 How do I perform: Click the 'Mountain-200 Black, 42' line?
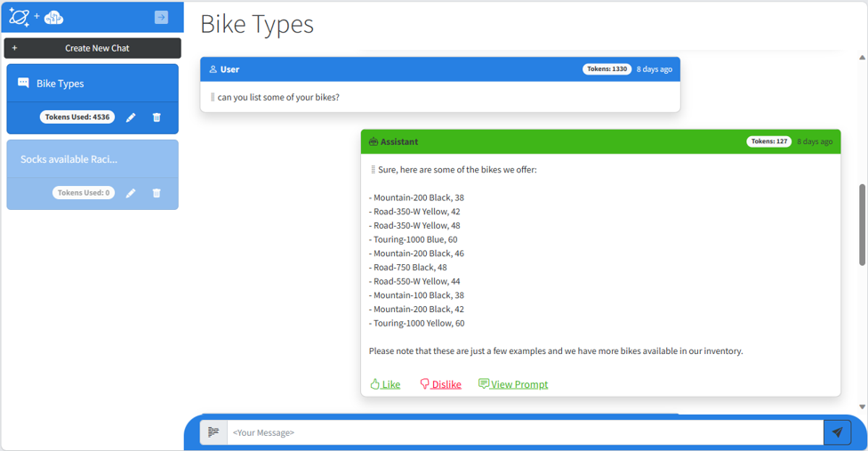(x=416, y=310)
